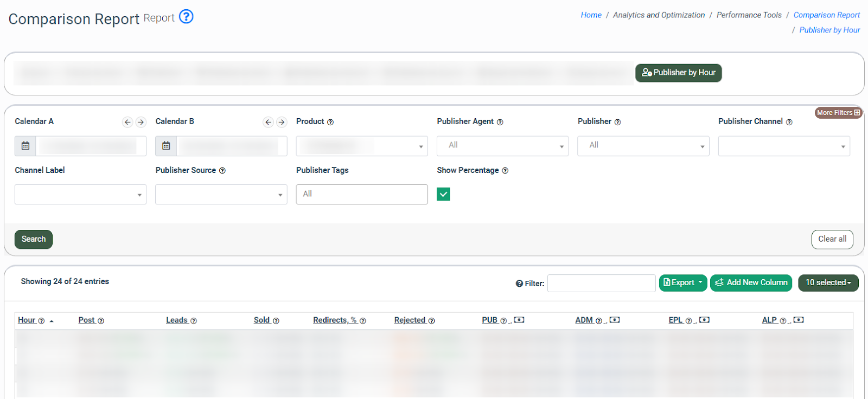This screenshot has height=399, width=868.
Task: Expand the 10 selected columns dropdown
Action: (828, 282)
